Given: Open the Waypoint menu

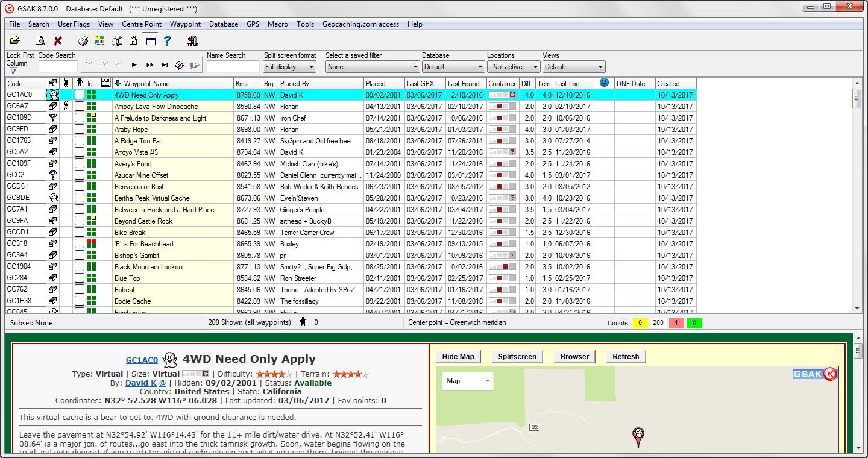Looking at the screenshot, I should pyautogui.click(x=185, y=24).
